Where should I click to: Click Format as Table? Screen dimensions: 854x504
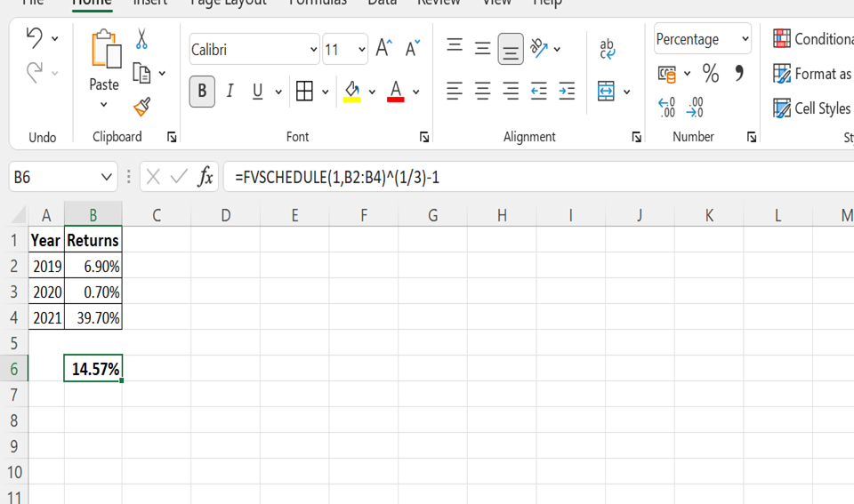812,74
